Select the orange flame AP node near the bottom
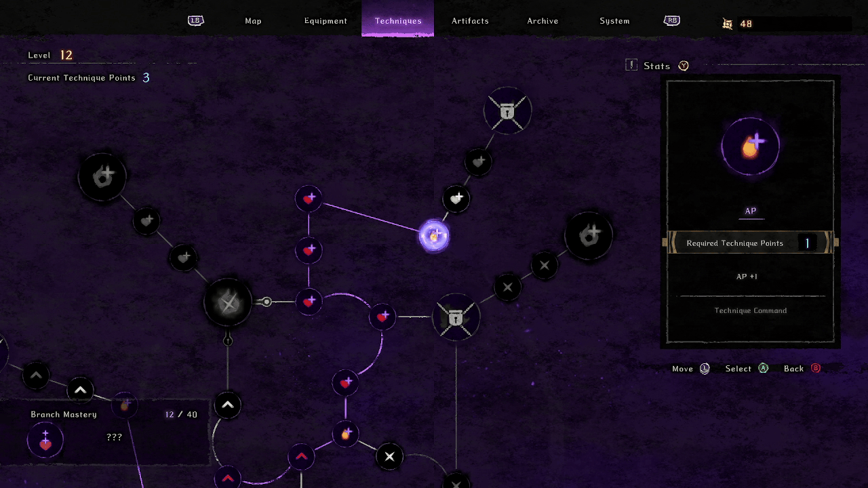Screen dimensions: 868x488 pos(345,434)
